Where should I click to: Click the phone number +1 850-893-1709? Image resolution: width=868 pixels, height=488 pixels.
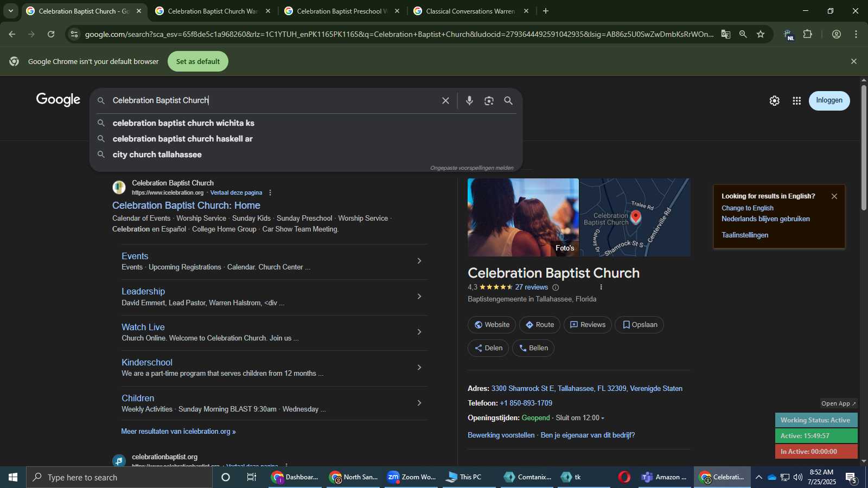click(x=526, y=403)
